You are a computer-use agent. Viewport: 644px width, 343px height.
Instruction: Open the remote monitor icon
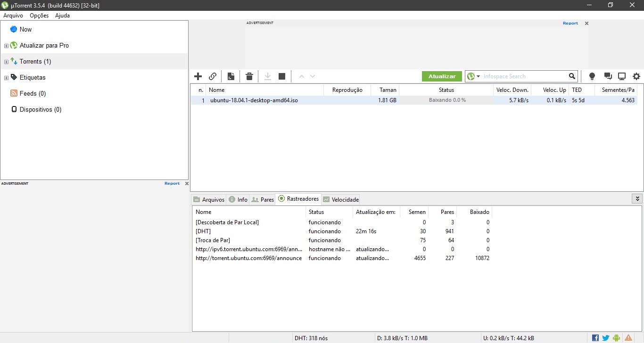pos(622,76)
